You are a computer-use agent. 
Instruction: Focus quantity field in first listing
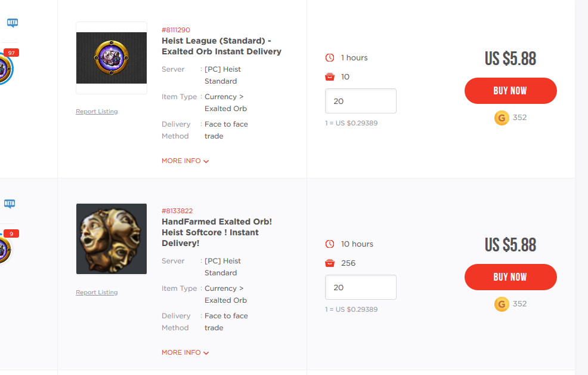[x=360, y=101]
